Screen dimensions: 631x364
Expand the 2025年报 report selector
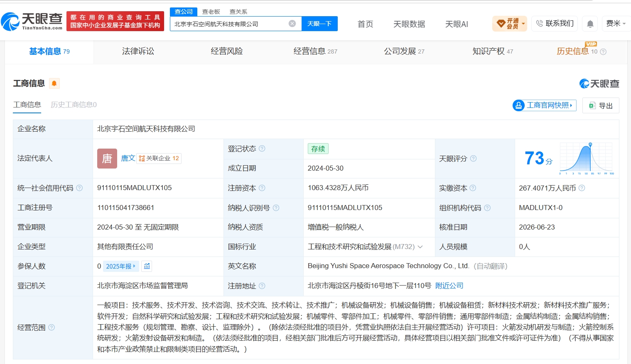121,266
